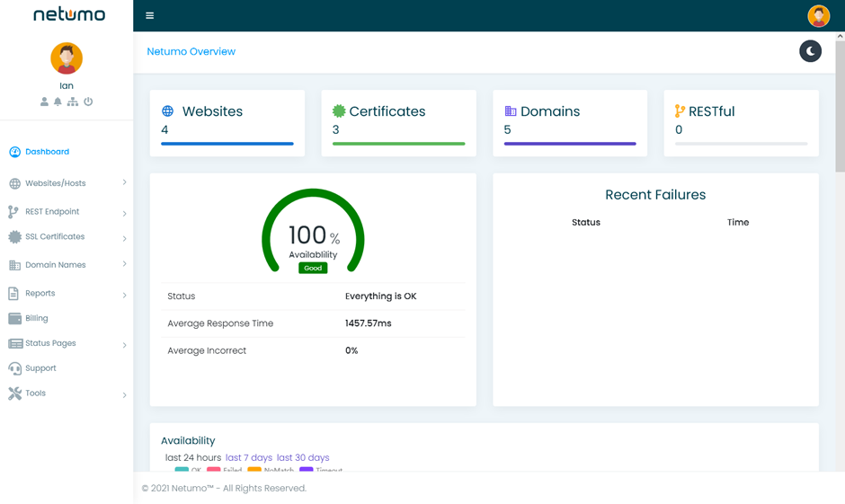Image resolution: width=845 pixels, height=504 pixels.
Task: Click the 1457.57ms response time value
Action: pos(368,323)
